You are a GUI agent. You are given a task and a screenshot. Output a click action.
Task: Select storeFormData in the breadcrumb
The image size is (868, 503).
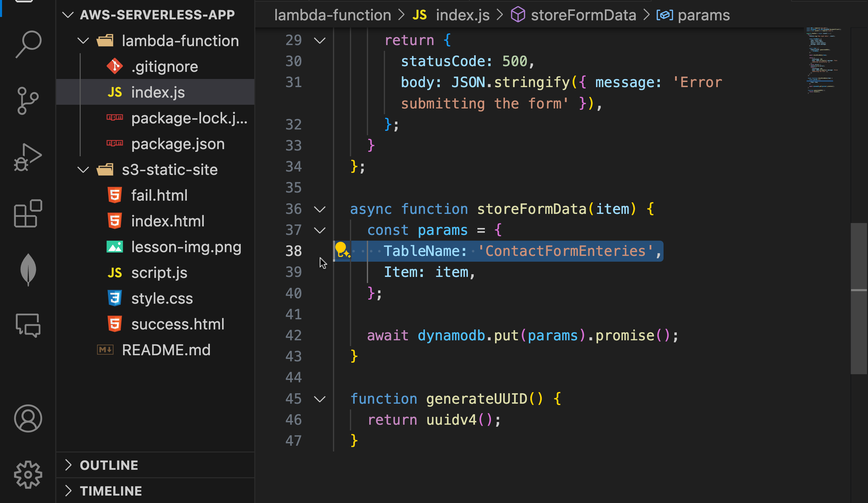(583, 15)
